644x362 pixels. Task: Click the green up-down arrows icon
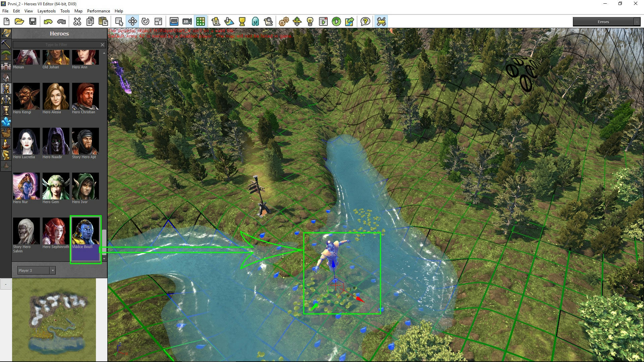[x=297, y=22]
